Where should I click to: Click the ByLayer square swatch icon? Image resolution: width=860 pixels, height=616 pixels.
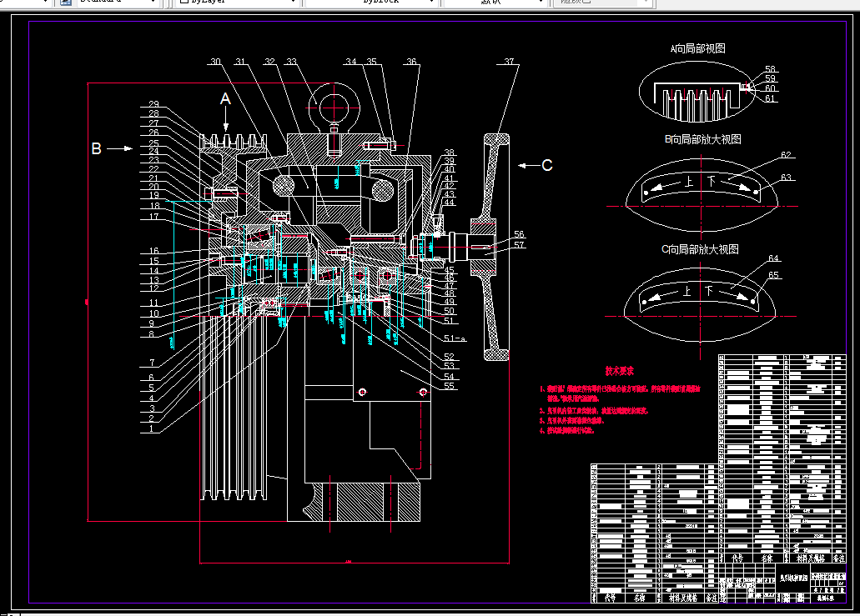point(185,2)
